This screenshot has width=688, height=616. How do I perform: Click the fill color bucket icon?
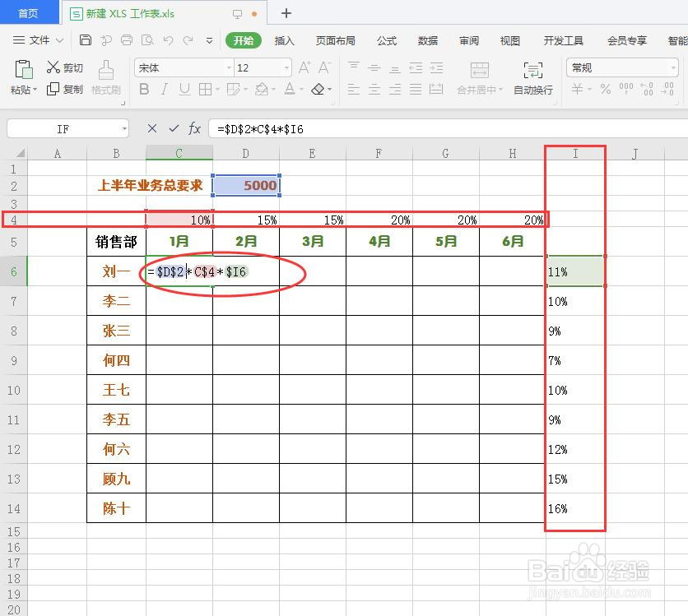[x=262, y=90]
